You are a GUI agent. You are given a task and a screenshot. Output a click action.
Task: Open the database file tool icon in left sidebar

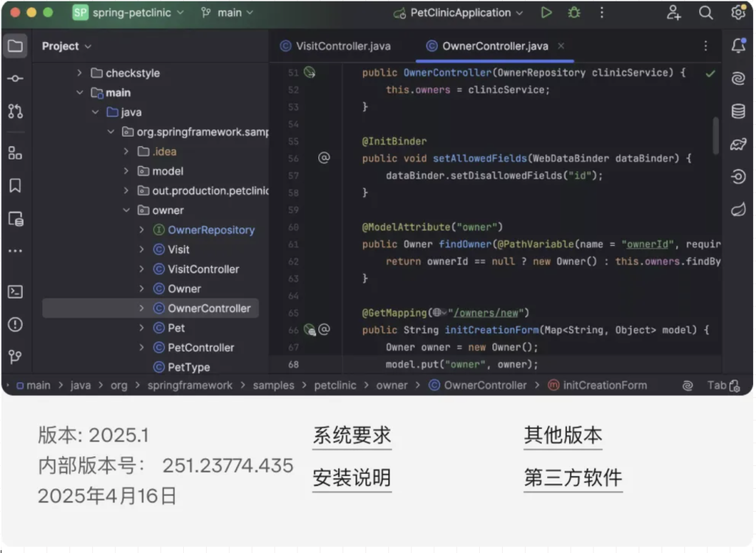point(16,219)
